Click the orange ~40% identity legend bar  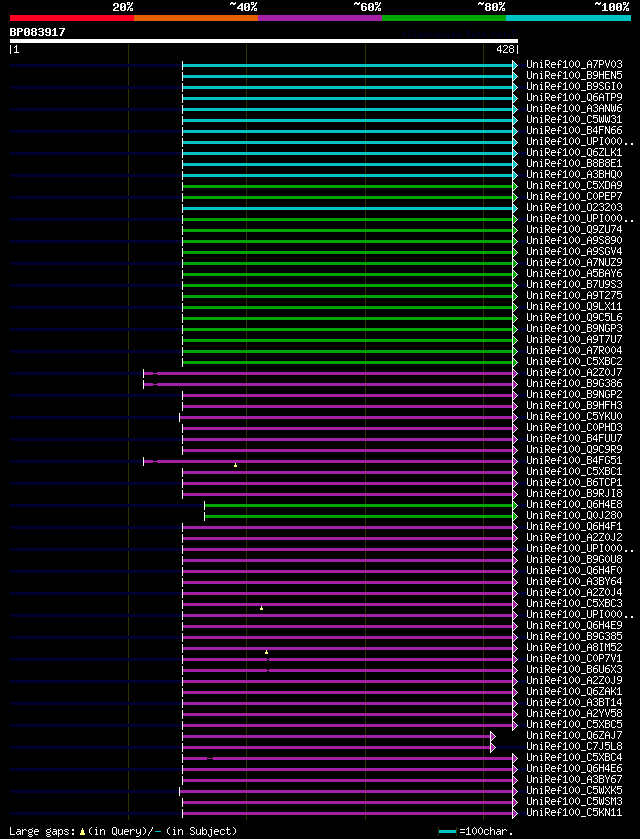196,18
